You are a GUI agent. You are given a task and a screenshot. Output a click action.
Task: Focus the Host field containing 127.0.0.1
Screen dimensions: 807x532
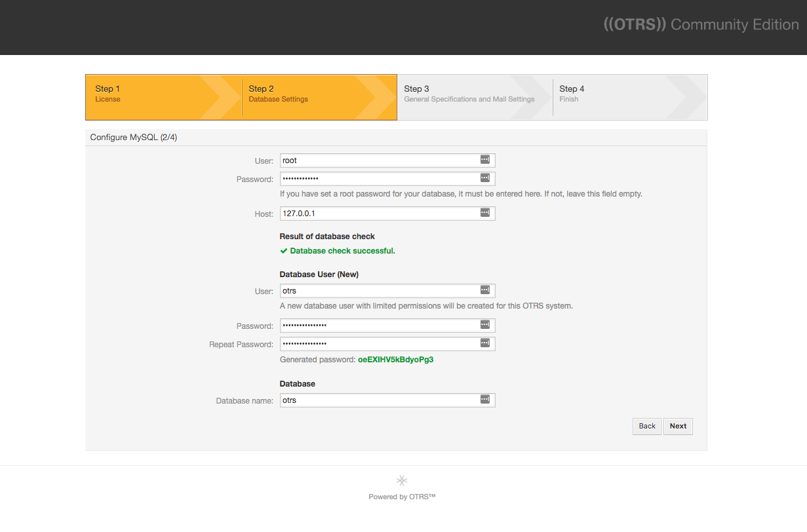(387, 213)
